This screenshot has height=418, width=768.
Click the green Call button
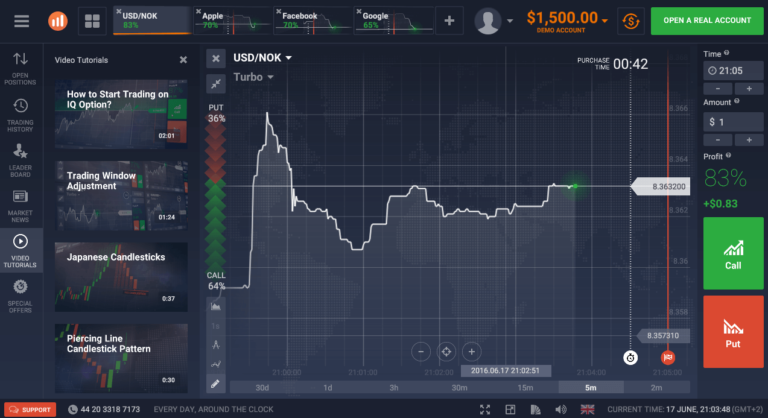pyautogui.click(x=733, y=253)
